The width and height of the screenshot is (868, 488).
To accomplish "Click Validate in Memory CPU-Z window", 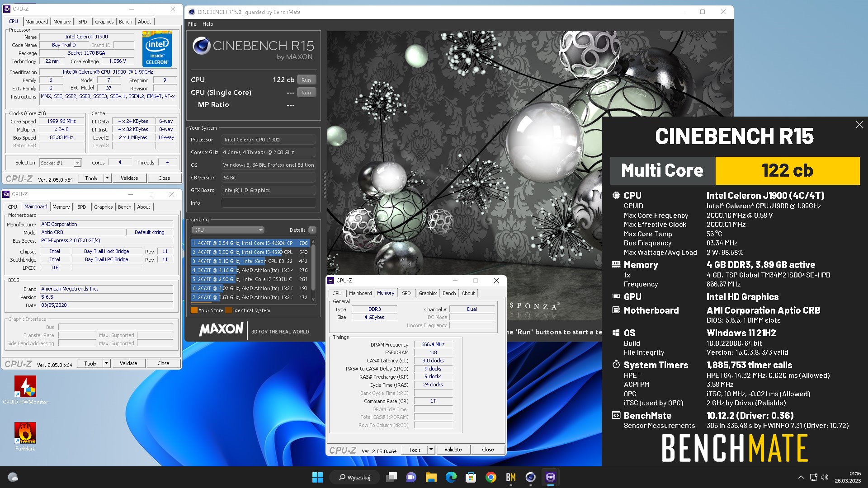I will click(453, 450).
